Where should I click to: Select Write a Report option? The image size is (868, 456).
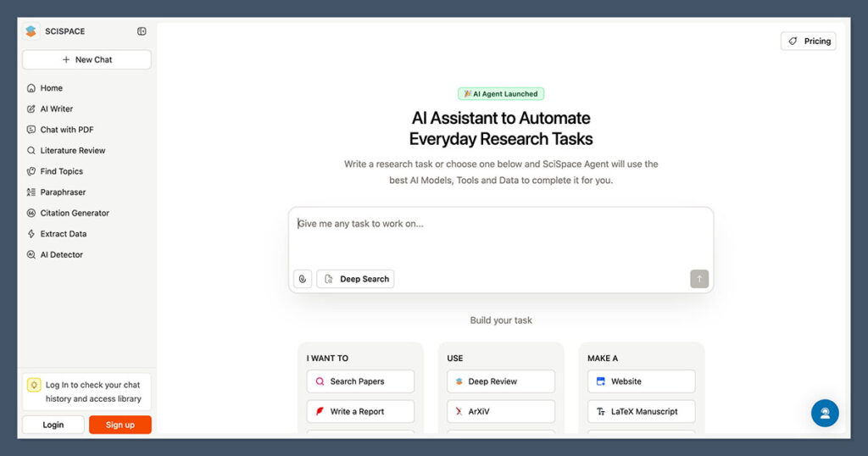[x=360, y=412]
